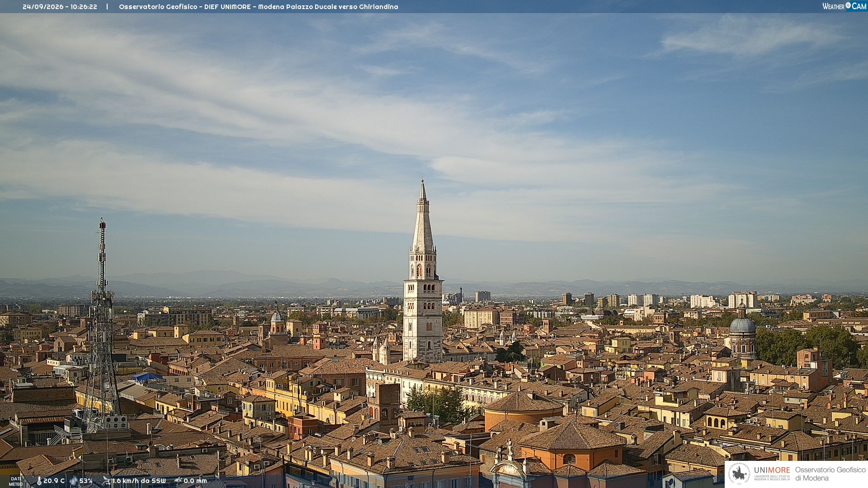The height and width of the screenshot is (488, 868).
Task: Select the 1.6 km/h da SSW wind reading
Action: click(139, 481)
